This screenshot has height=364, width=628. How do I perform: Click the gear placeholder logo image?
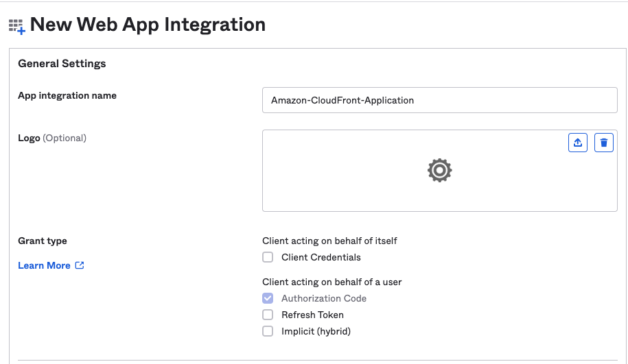coord(439,171)
